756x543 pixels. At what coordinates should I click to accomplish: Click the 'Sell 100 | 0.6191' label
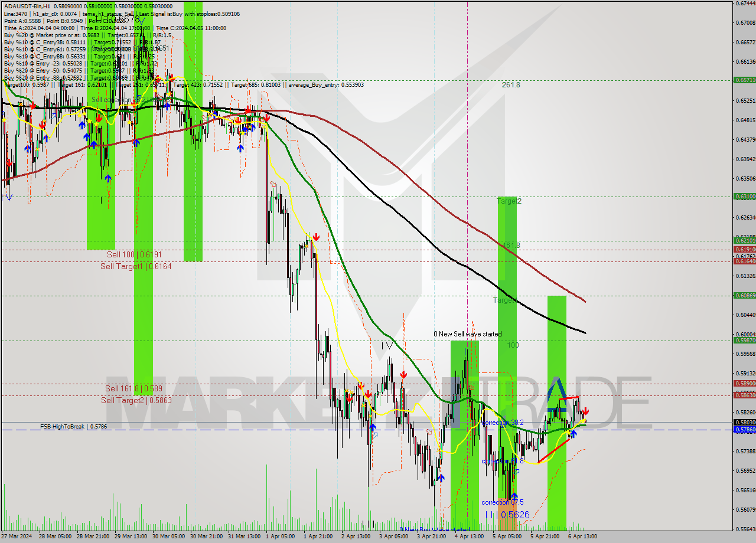134,254
